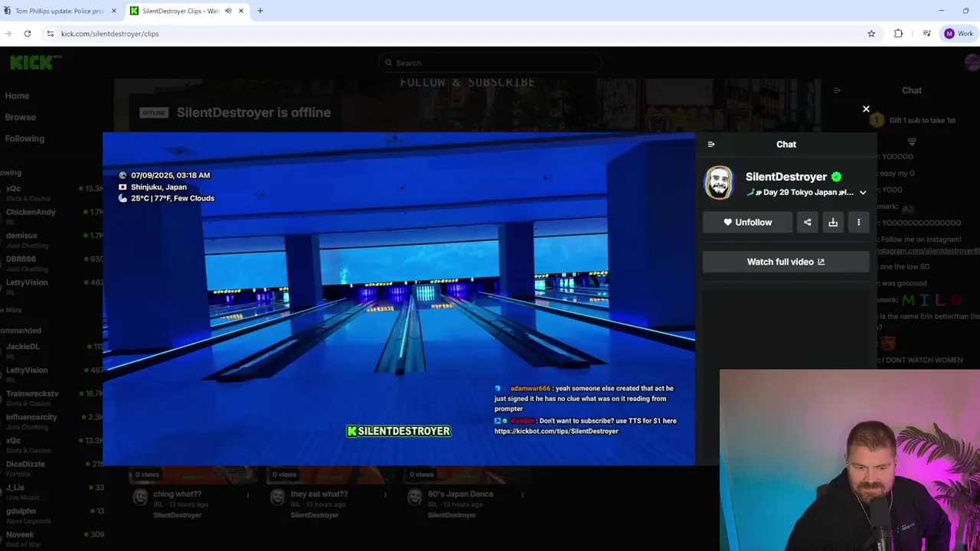This screenshot has width=980, height=551.
Task: Open options for 'they eat what??' clip
Action: pyautogui.click(x=385, y=495)
